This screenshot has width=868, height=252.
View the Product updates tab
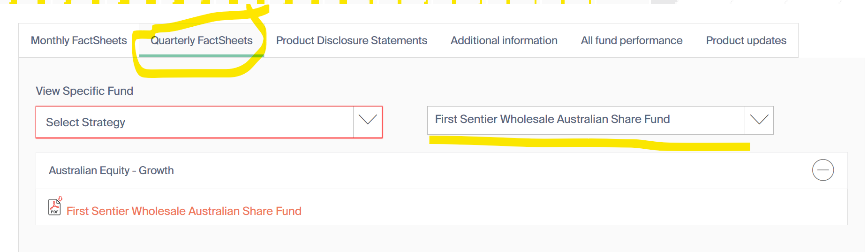[746, 40]
